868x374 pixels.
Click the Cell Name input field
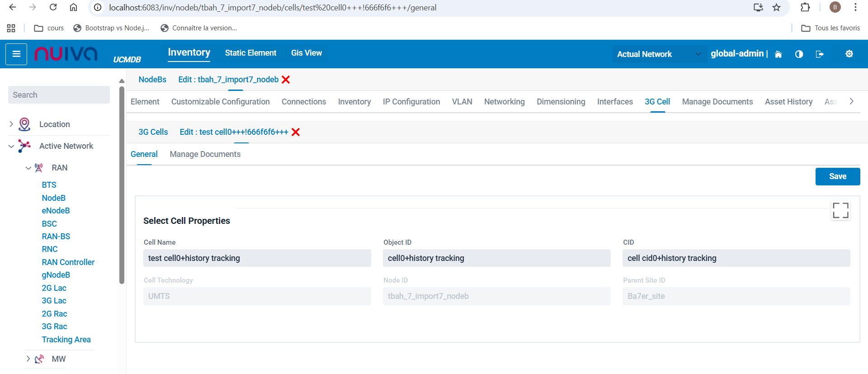(257, 258)
